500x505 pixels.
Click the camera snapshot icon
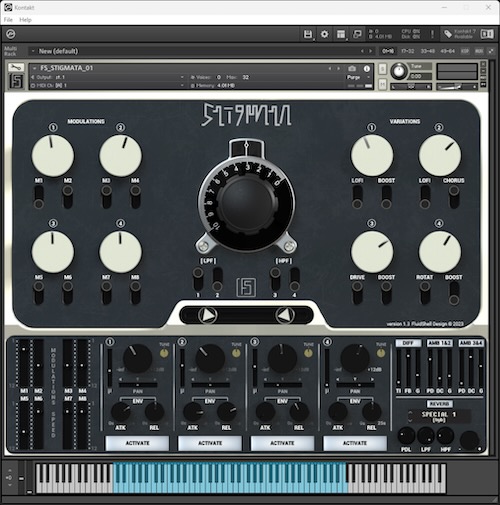[352, 68]
